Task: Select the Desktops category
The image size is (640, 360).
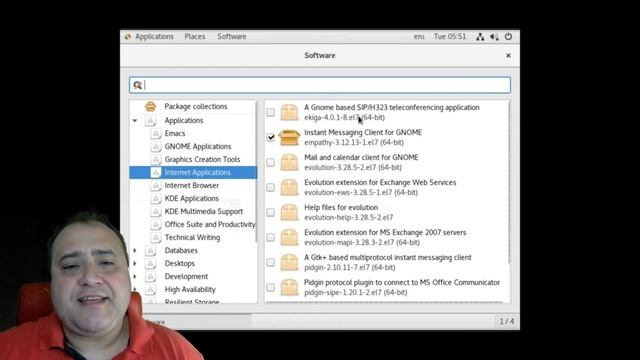Action: [x=180, y=263]
